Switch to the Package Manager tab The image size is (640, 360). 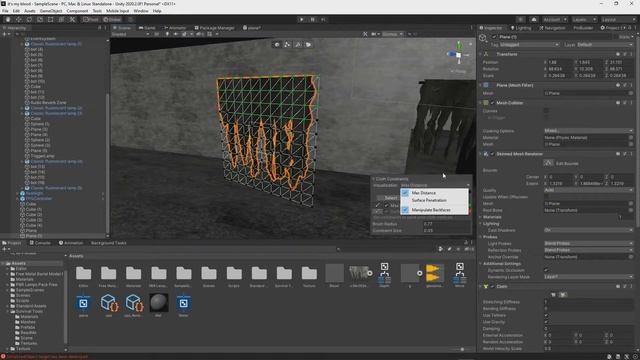(214, 28)
